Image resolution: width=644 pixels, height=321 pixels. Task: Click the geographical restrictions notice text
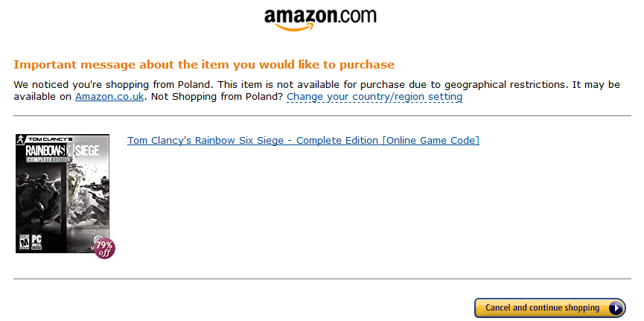[x=316, y=91]
